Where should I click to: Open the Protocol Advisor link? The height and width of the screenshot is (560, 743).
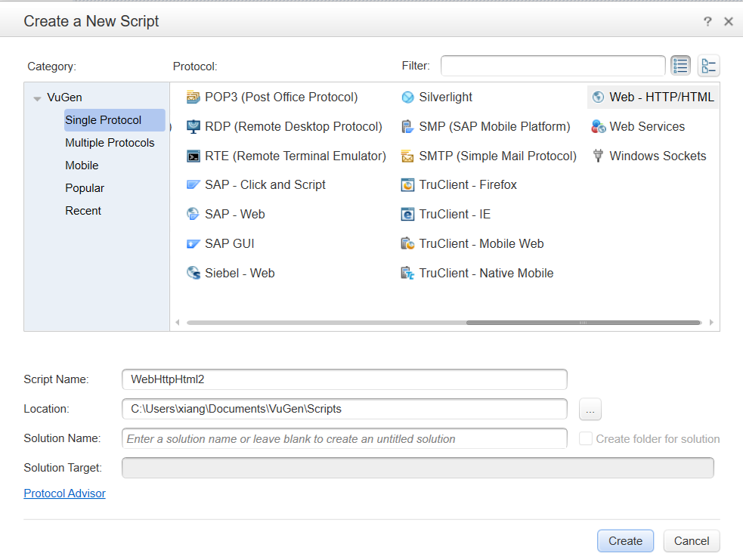[x=64, y=493]
